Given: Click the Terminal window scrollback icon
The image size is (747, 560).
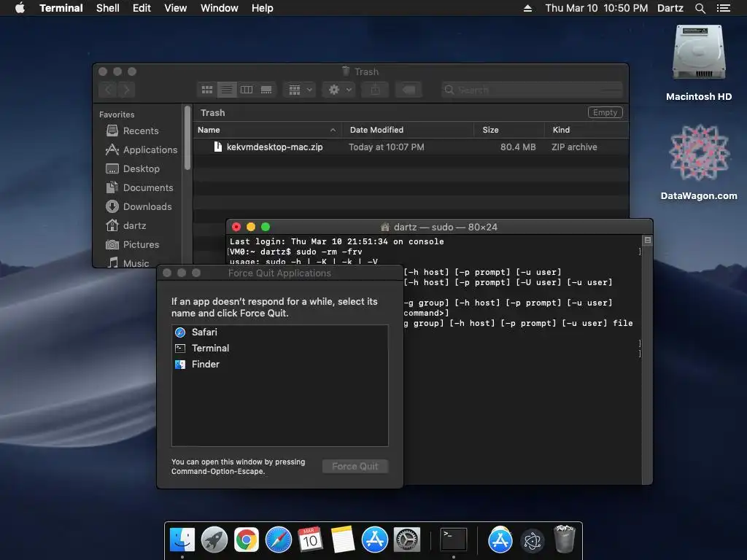Looking at the screenshot, I should (648, 240).
